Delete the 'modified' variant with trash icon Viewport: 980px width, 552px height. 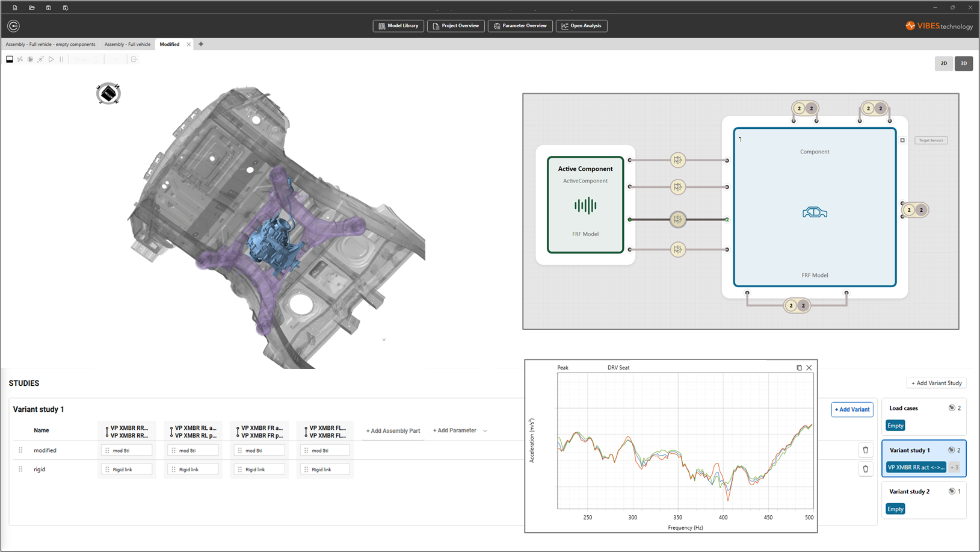(865, 450)
